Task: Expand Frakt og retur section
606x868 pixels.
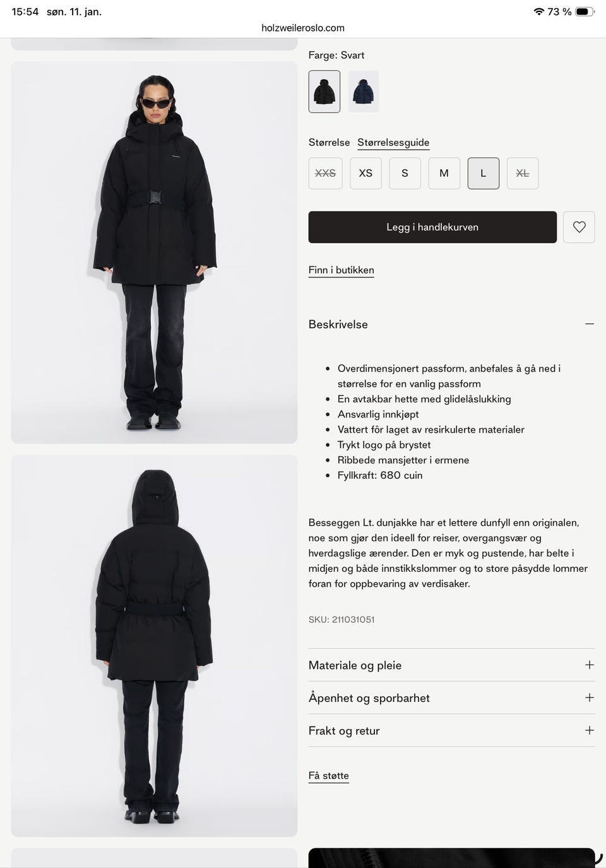Action: [x=451, y=731]
